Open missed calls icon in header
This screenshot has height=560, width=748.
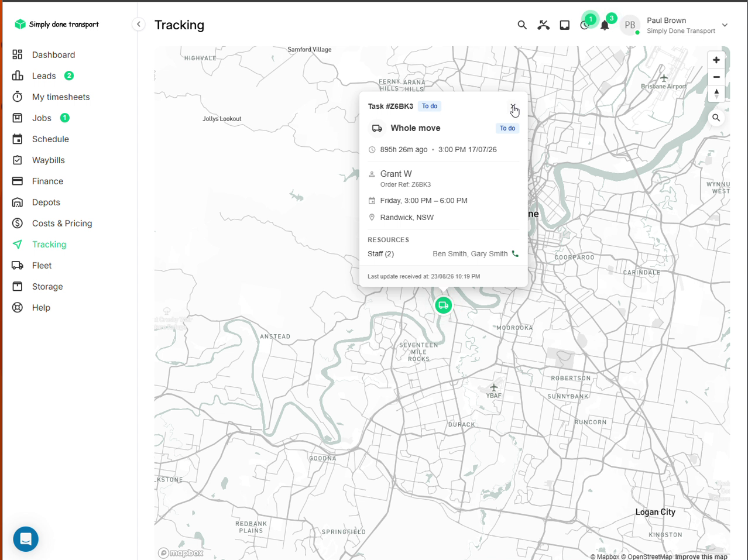pos(544,25)
